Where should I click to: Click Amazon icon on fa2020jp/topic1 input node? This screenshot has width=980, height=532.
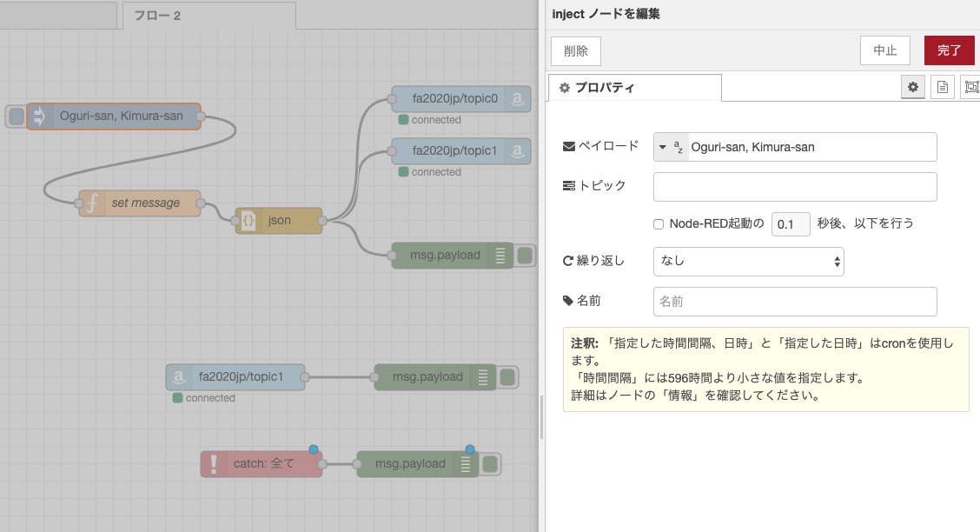[178, 377]
